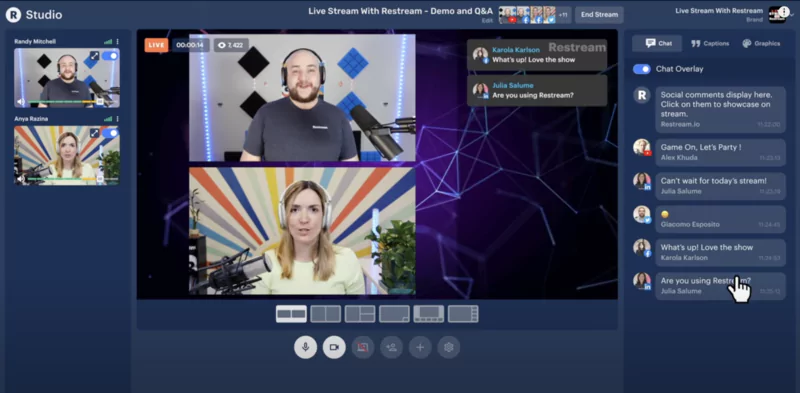The width and height of the screenshot is (800, 393).
Task: Click the End Stream button
Action: [x=599, y=15]
